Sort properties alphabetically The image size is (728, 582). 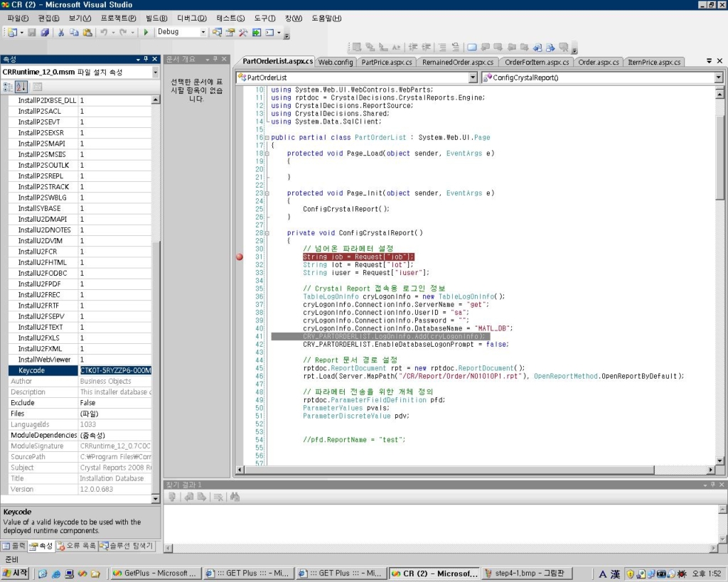(x=21, y=87)
